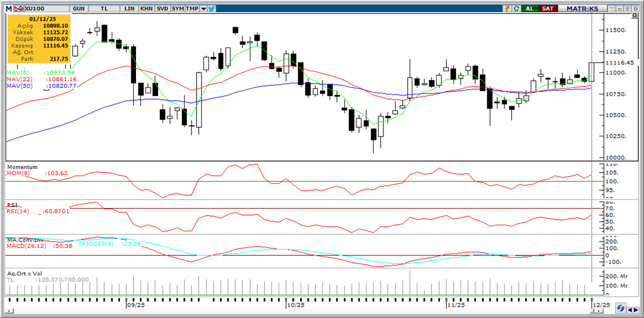Click the Twitter bird icon

[x=211, y=8]
